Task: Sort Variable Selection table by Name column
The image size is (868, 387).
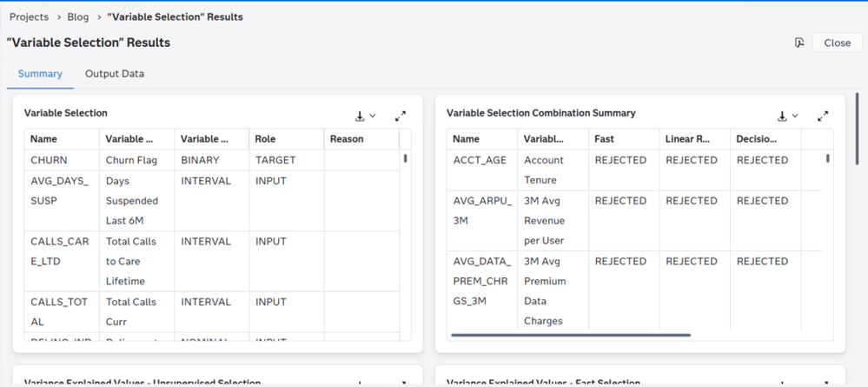Action: click(62, 139)
